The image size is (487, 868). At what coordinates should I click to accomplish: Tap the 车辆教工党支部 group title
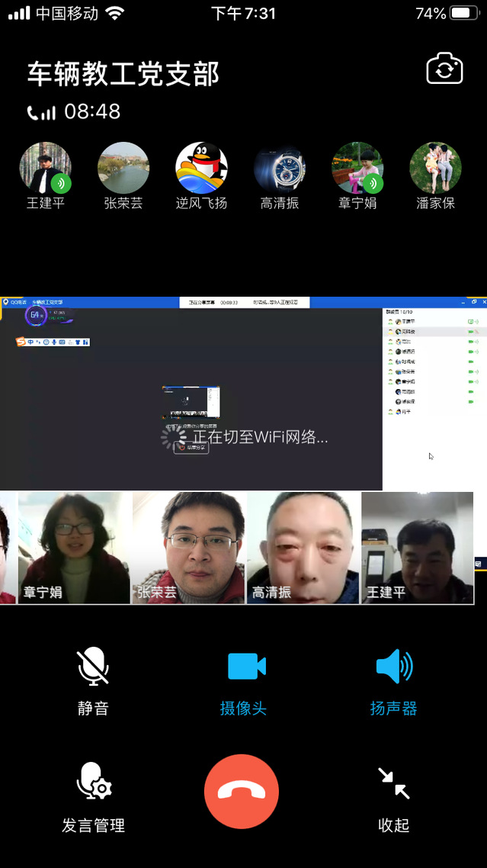(x=123, y=75)
